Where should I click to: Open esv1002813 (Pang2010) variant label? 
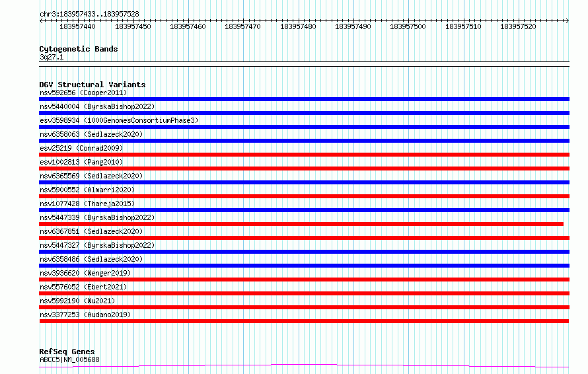[x=81, y=162]
